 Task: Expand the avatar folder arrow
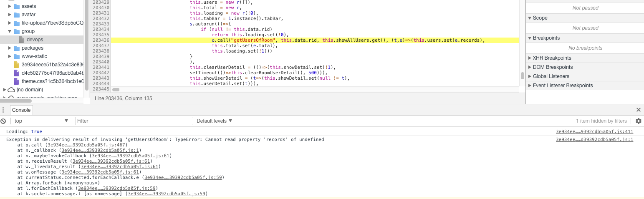[10, 15]
